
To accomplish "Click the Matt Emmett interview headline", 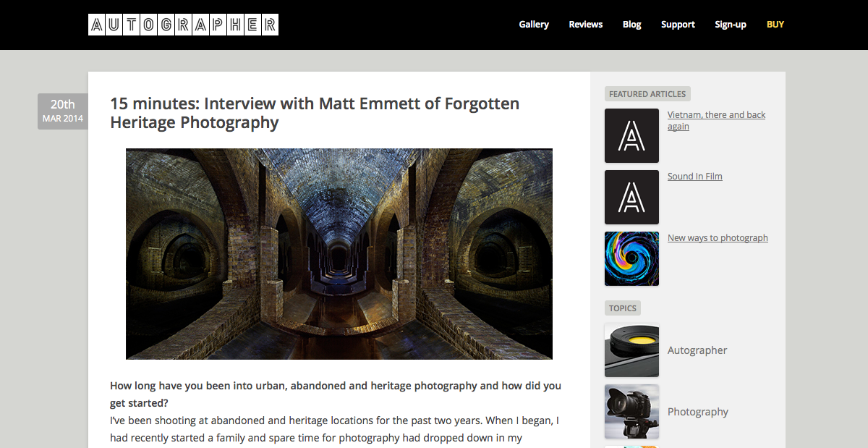I will [315, 113].
